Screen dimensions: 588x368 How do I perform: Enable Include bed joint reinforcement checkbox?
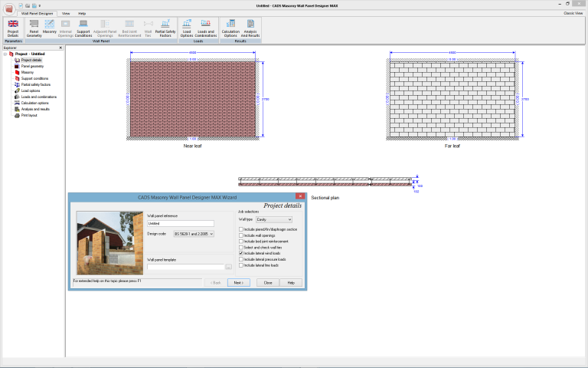click(x=241, y=242)
